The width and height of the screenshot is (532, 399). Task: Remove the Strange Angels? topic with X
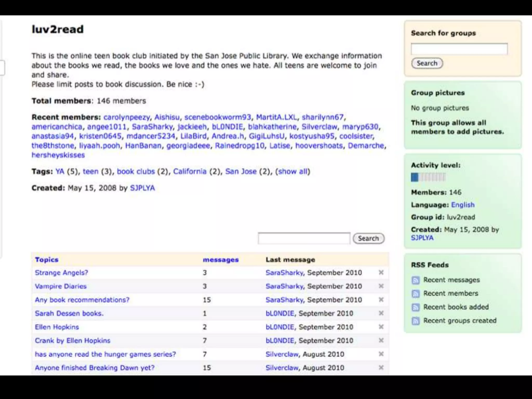(x=381, y=272)
